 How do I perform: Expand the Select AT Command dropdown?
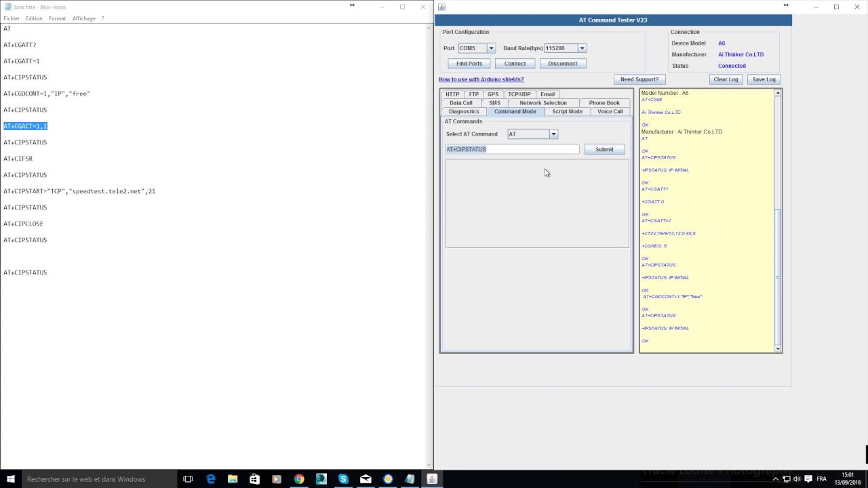click(x=553, y=134)
